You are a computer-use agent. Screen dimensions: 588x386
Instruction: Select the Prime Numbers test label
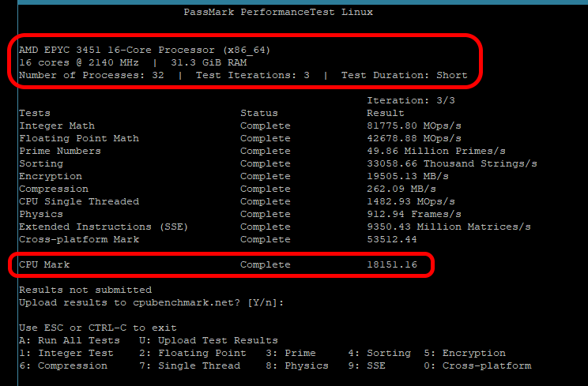[x=60, y=151]
